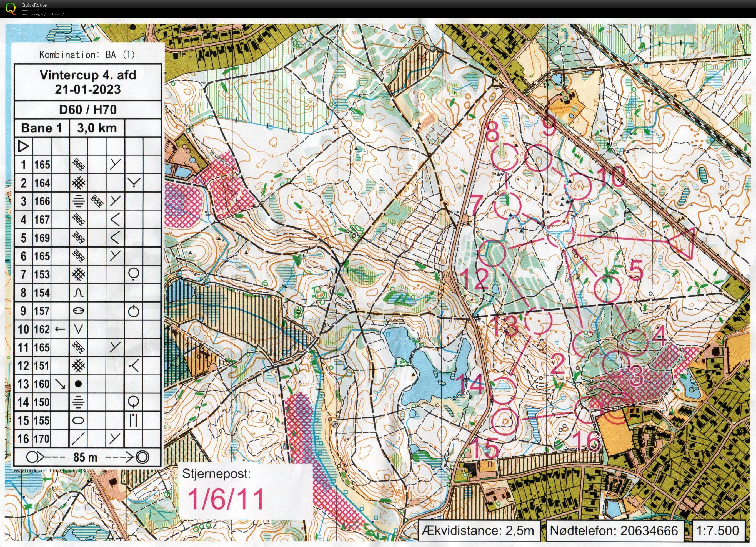Click control number 13 on the map
The image size is (756, 547).
[x=505, y=326]
